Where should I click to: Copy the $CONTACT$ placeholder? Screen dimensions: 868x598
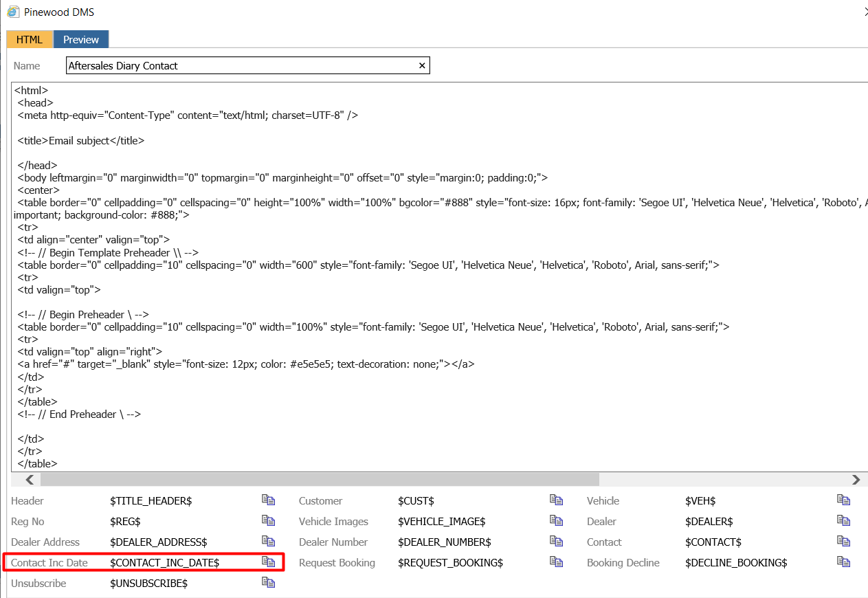(843, 542)
